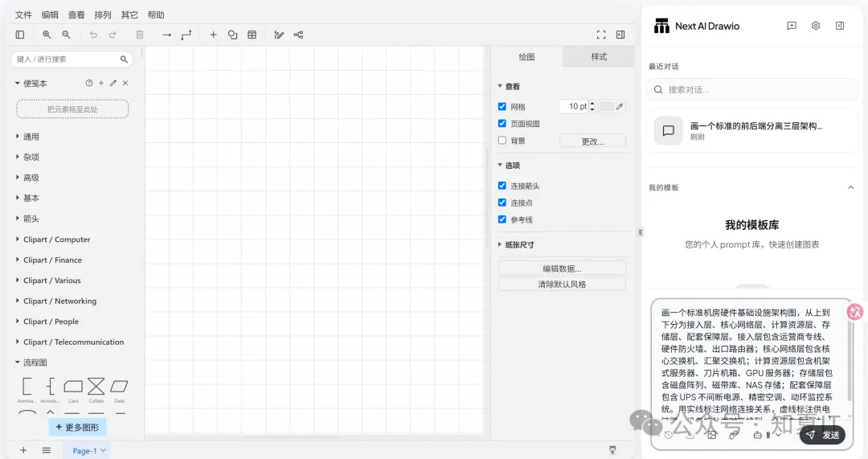Pick grid color with eyedropper icon
This screenshot has width=868, height=459.
click(620, 107)
